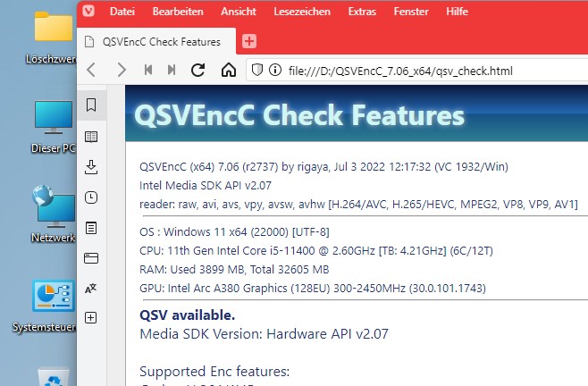Click the CPU i5-11400 info line
The image size is (588, 386).
pos(316,250)
